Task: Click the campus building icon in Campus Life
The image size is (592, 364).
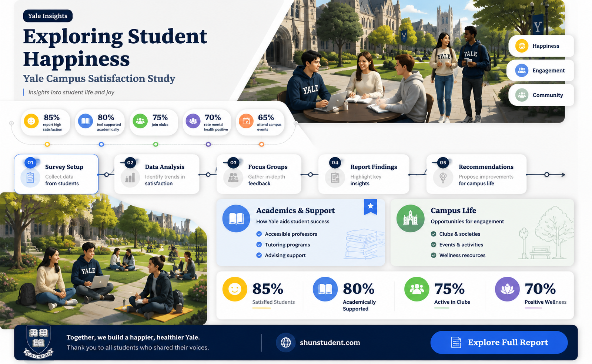Action: [410, 219]
